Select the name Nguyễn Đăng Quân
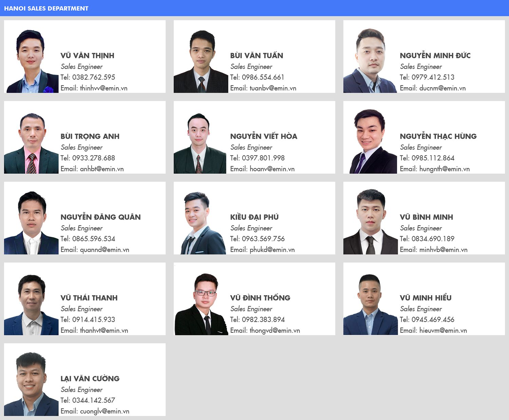Screen dimensions: 509x420 [x=100, y=217]
